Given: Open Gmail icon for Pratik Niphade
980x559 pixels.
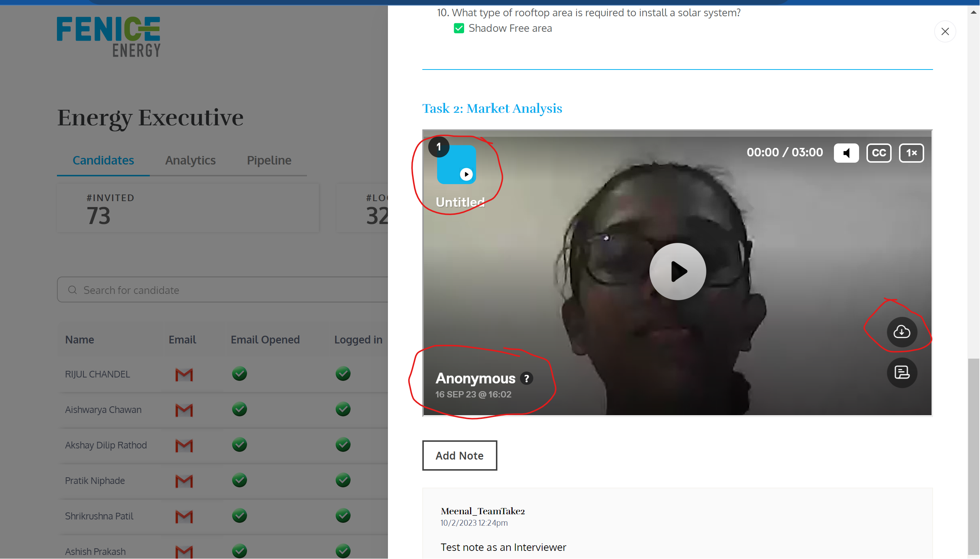Looking at the screenshot, I should pos(184,481).
